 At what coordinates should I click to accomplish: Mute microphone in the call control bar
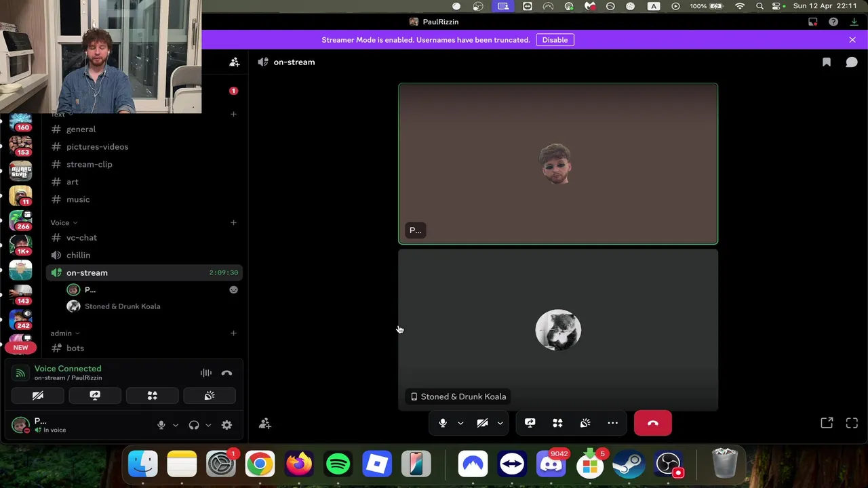pyautogui.click(x=443, y=423)
